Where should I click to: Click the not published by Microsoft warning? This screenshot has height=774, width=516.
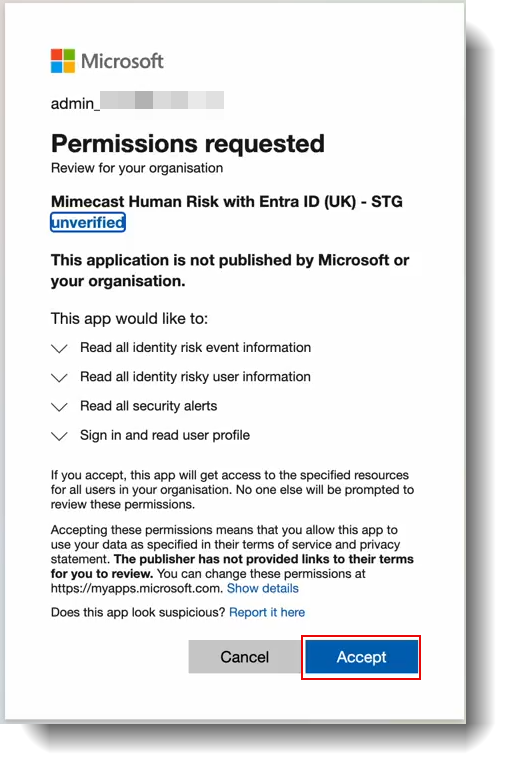pos(230,271)
